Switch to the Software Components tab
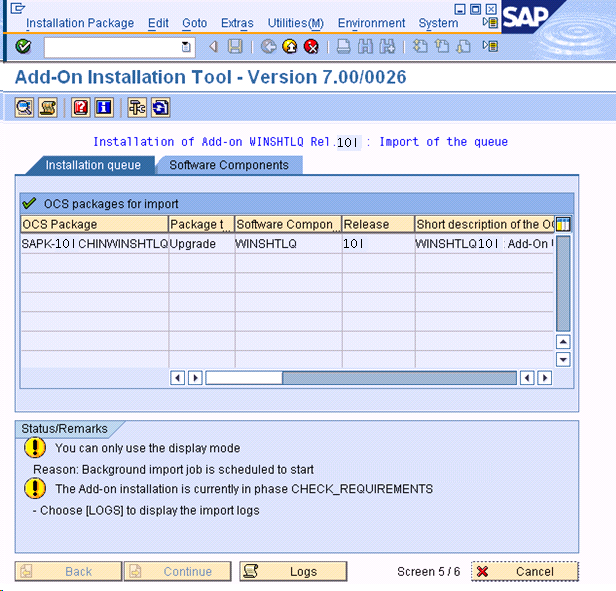 click(229, 165)
